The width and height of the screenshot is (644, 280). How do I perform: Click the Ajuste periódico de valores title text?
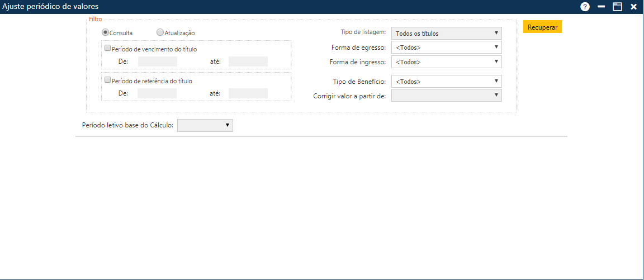coord(51,7)
